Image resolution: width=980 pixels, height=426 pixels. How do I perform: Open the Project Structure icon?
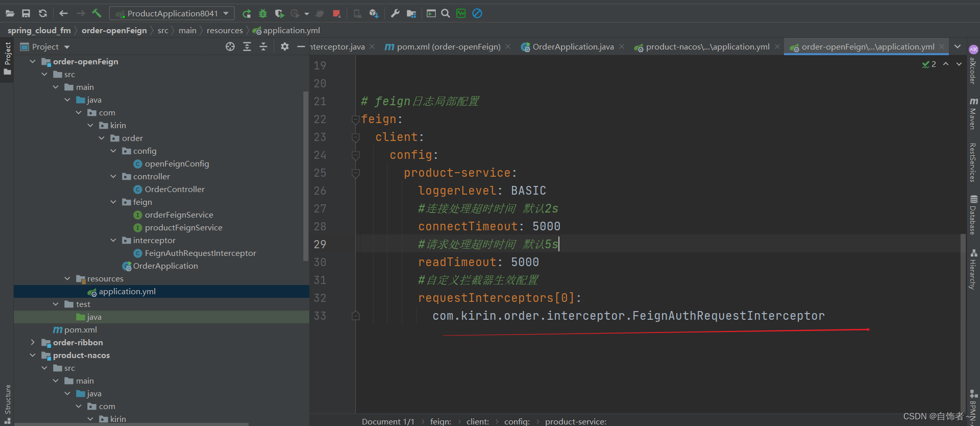pos(411,13)
